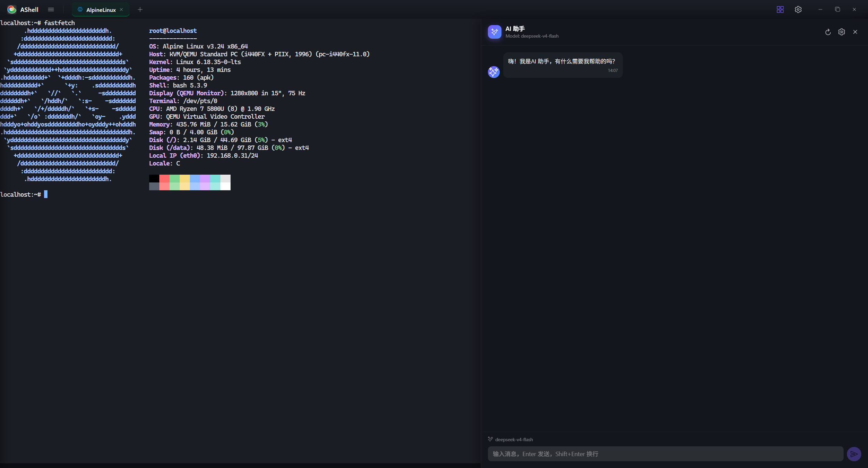This screenshot has width=868, height=468.
Task: Open the hamburger menu beside AShell
Action: pyautogui.click(x=51, y=9)
